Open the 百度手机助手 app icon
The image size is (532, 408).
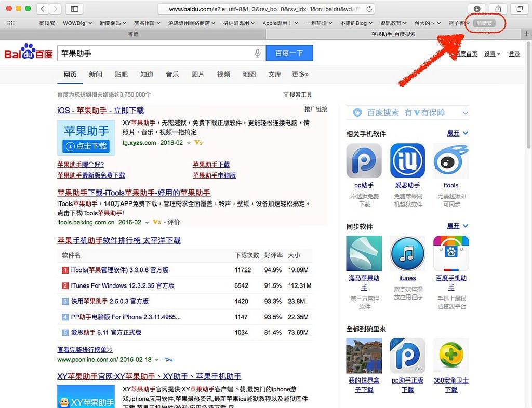[451, 253]
